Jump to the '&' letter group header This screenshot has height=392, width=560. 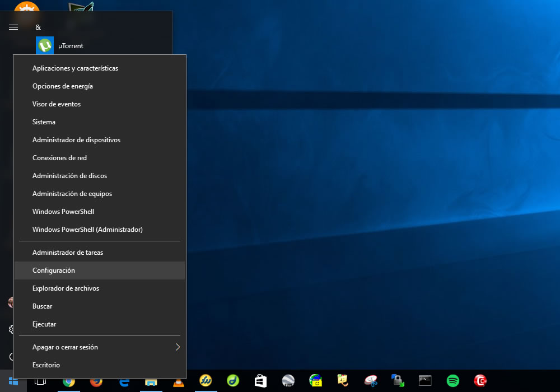click(x=38, y=27)
